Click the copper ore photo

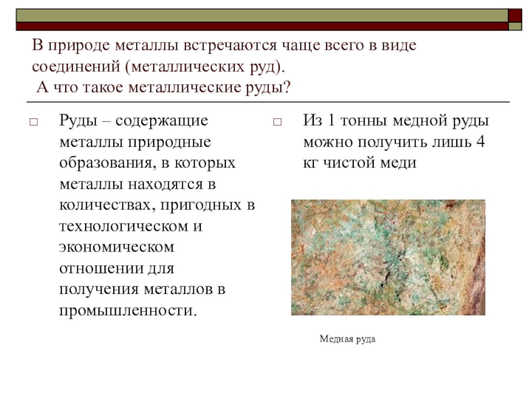coord(388,257)
